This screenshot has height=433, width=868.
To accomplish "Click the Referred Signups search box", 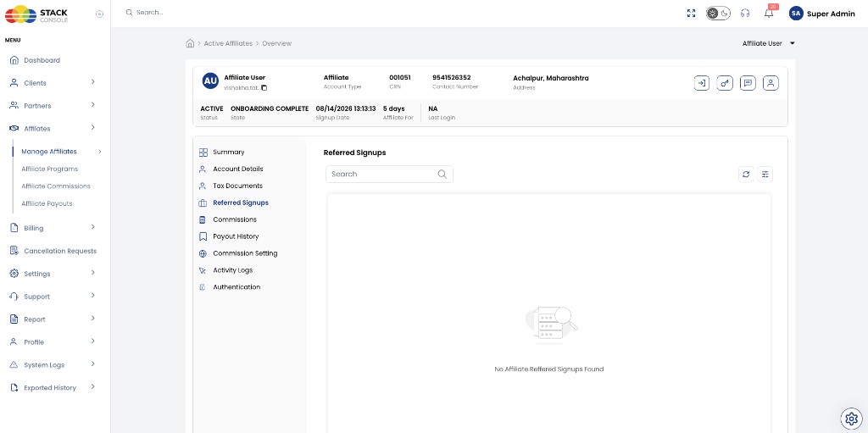I will (389, 174).
